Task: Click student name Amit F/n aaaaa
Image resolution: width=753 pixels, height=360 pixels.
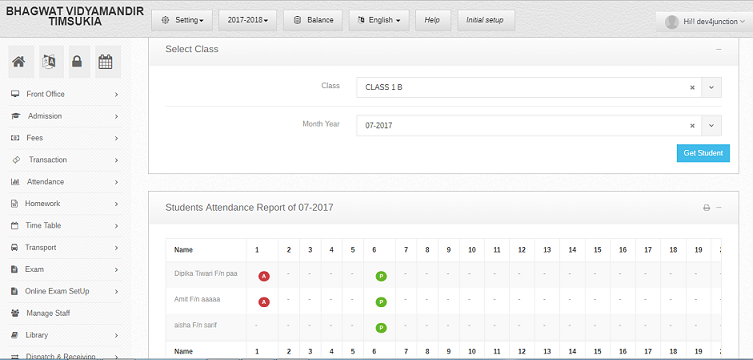Action: click(x=197, y=300)
